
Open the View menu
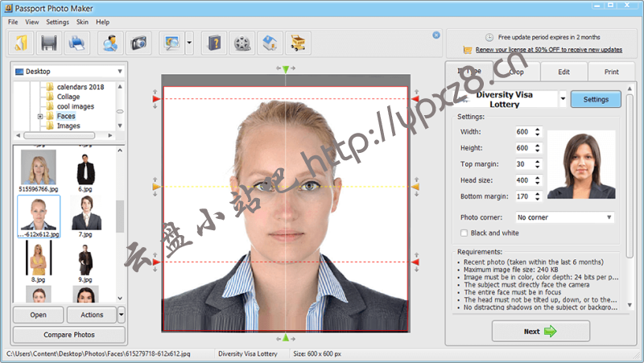point(32,23)
